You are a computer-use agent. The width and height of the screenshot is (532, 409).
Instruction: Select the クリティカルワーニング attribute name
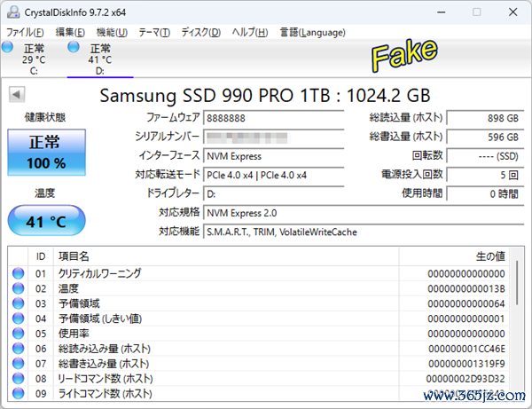pos(99,273)
